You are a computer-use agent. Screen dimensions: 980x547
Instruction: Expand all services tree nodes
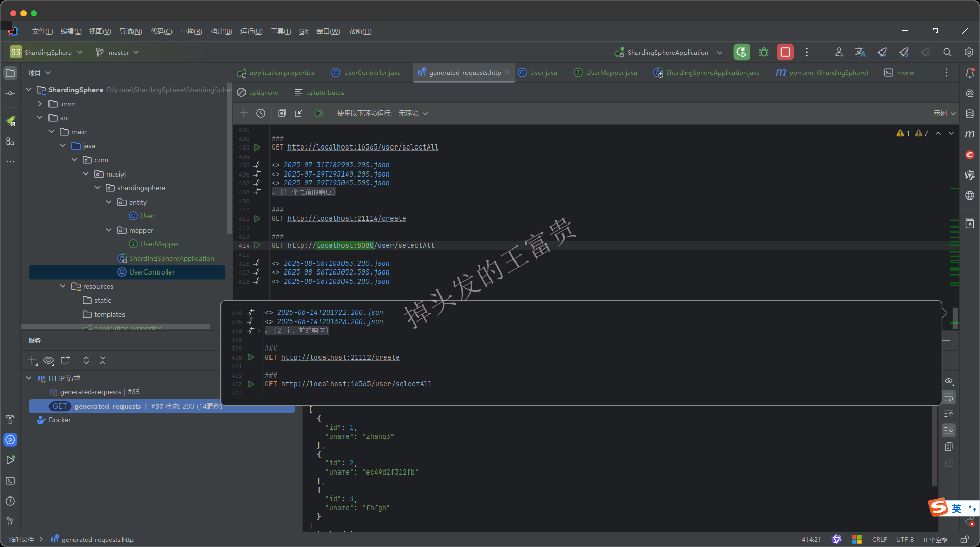[86, 360]
